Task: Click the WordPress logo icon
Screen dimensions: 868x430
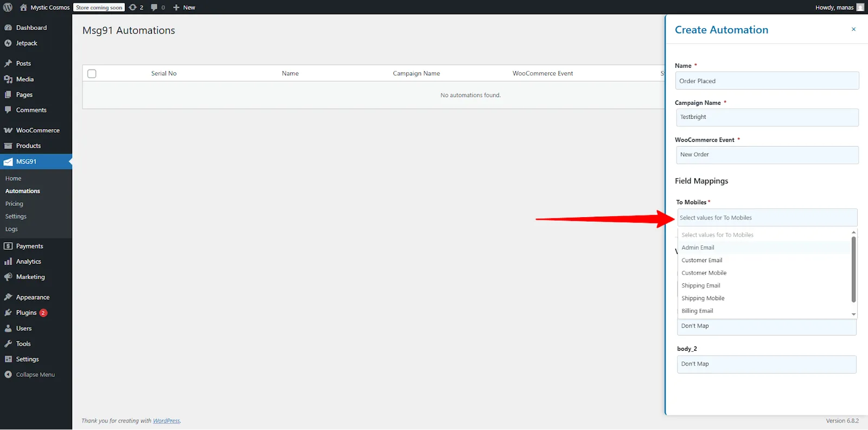Action: (8, 8)
